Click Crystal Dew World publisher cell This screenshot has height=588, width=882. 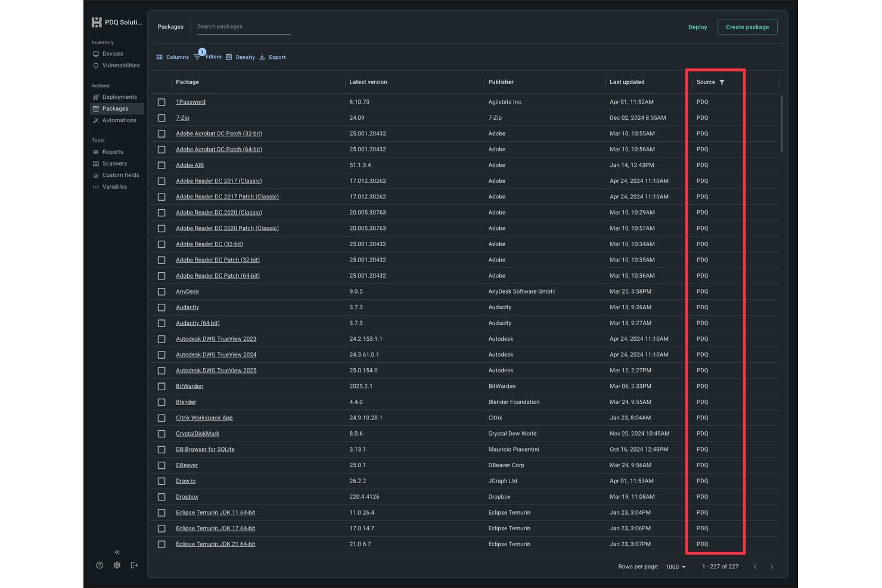[x=513, y=434]
